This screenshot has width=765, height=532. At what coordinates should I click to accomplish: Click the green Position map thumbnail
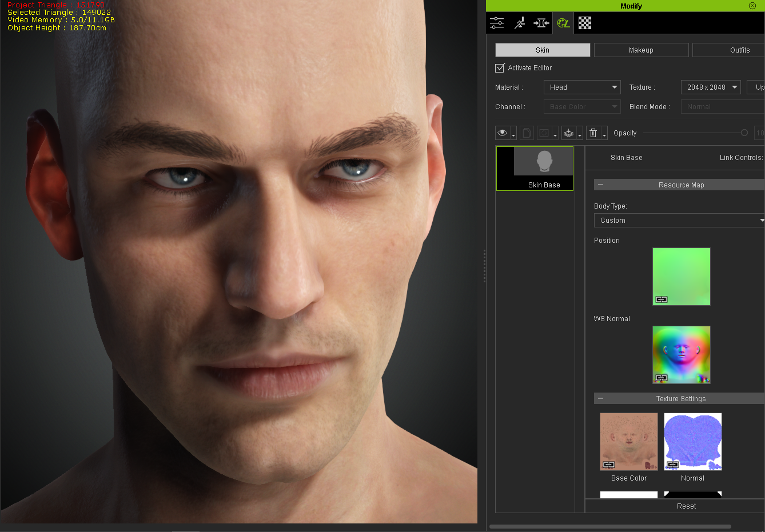[682, 277]
